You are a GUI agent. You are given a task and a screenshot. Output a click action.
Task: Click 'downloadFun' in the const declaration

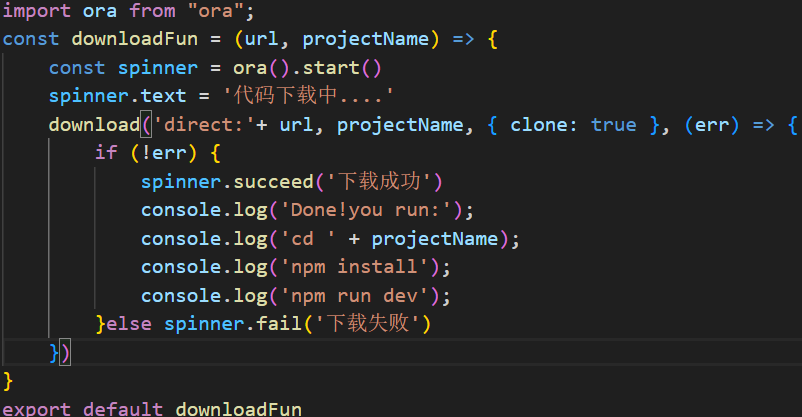(x=135, y=39)
